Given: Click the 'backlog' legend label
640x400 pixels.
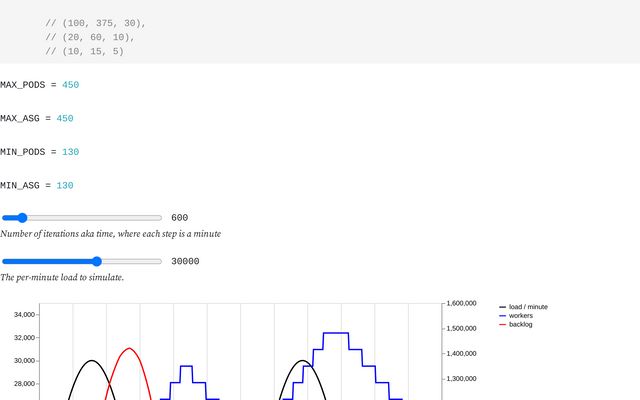Looking at the screenshot, I should tap(521, 325).
